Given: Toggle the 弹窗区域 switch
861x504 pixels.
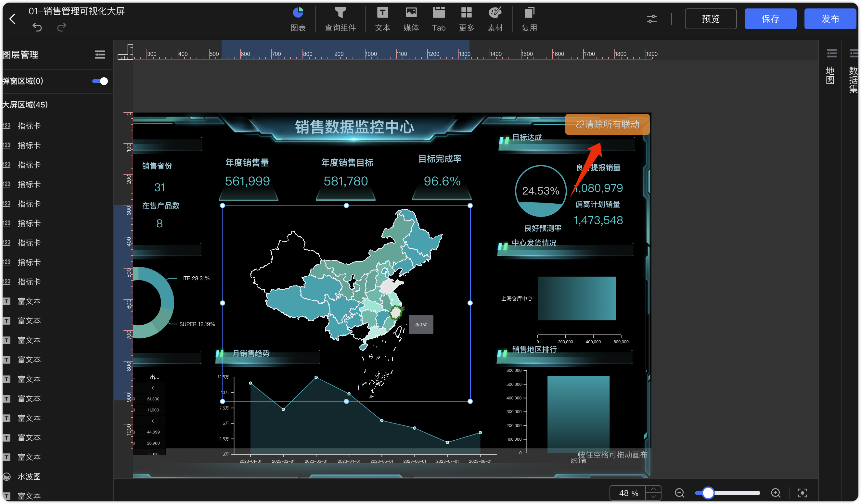Looking at the screenshot, I should [100, 81].
